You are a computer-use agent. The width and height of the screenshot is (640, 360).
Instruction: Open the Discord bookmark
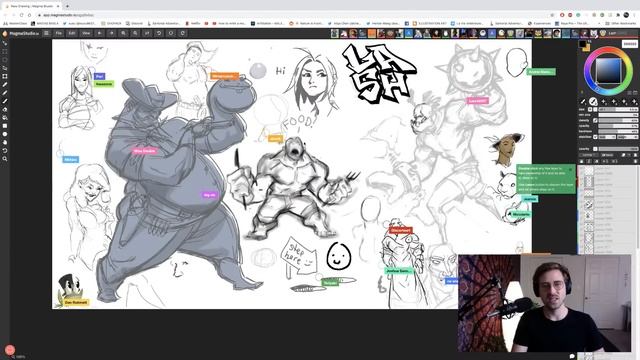click(x=135, y=23)
